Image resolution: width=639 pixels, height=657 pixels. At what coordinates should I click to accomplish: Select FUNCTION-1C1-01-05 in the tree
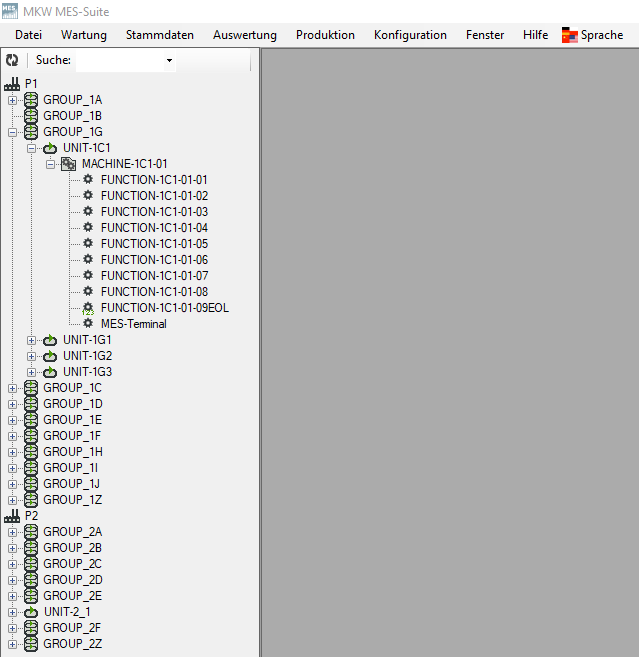[x=154, y=244]
